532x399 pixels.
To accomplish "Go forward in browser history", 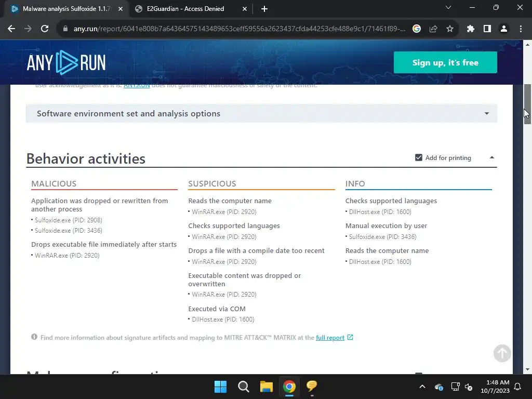I will pyautogui.click(x=28, y=29).
